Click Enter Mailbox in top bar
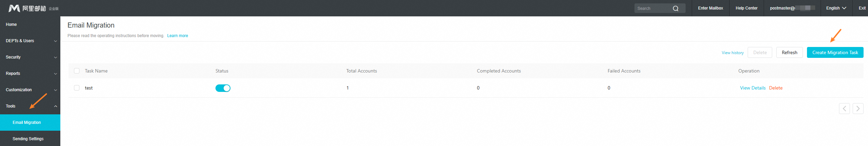Screen dimensions: 868x146 (x=710, y=8)
